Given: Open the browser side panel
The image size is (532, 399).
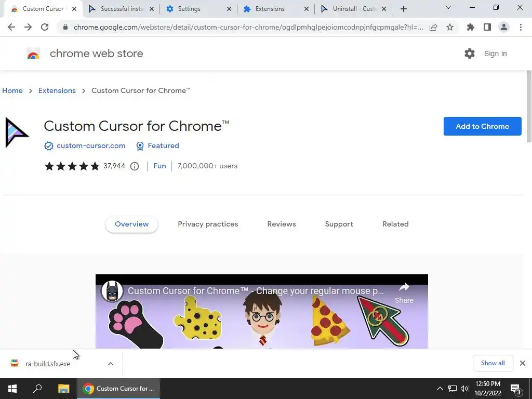Looking at the screenshot, I should [x=487, y=27].
